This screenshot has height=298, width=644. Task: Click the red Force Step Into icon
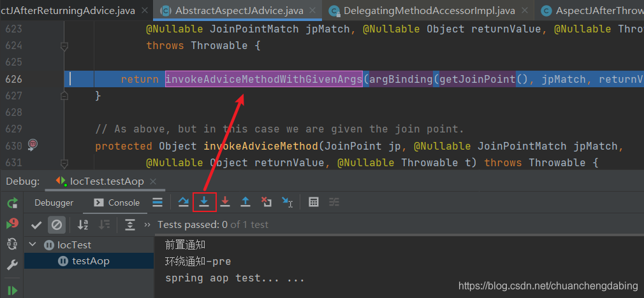(x=224, y=202)
